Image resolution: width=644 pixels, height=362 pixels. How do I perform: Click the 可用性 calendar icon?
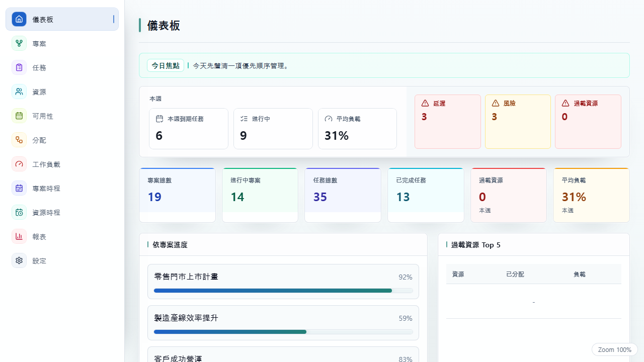tap(19, 116)
